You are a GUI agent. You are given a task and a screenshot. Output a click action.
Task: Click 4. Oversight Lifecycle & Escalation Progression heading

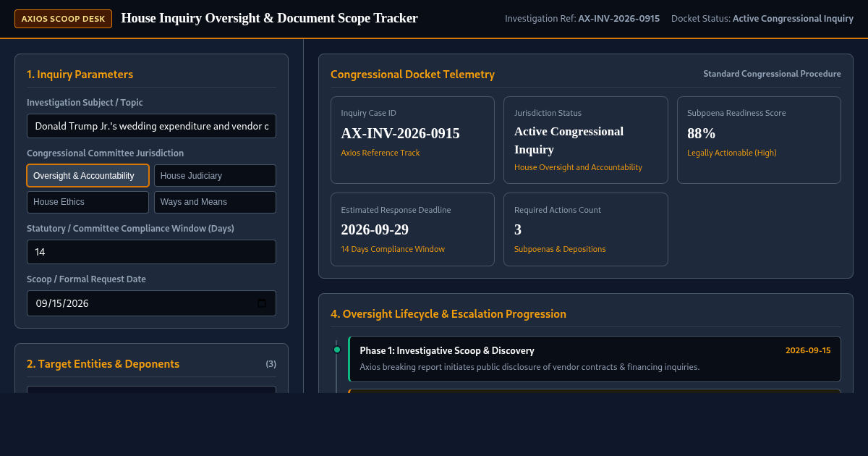coord(448,313)
